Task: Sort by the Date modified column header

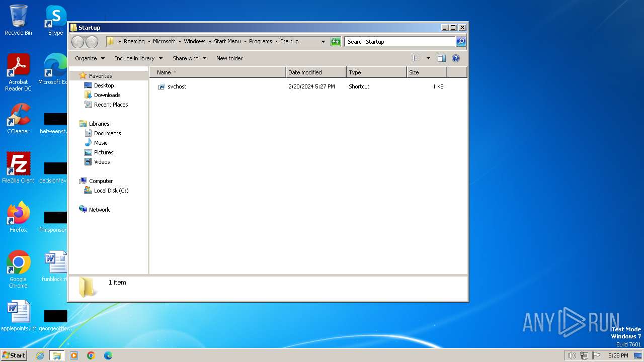Action: 316,72
